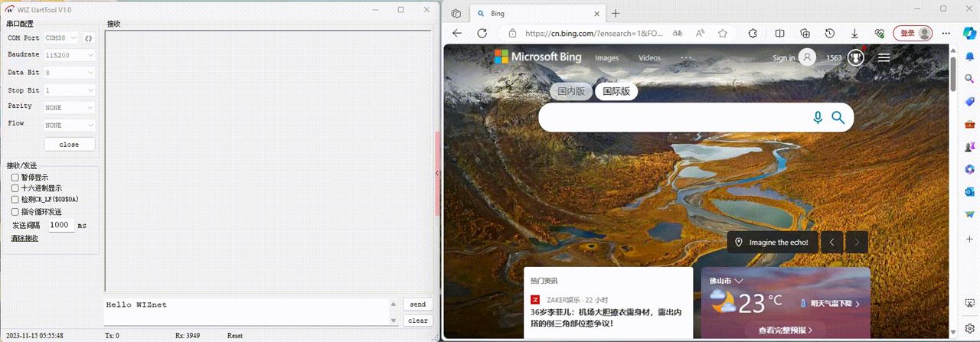This screenshot has width=980, height=342.
Task: Open the Baudrate dropdown
Action: 70,55
